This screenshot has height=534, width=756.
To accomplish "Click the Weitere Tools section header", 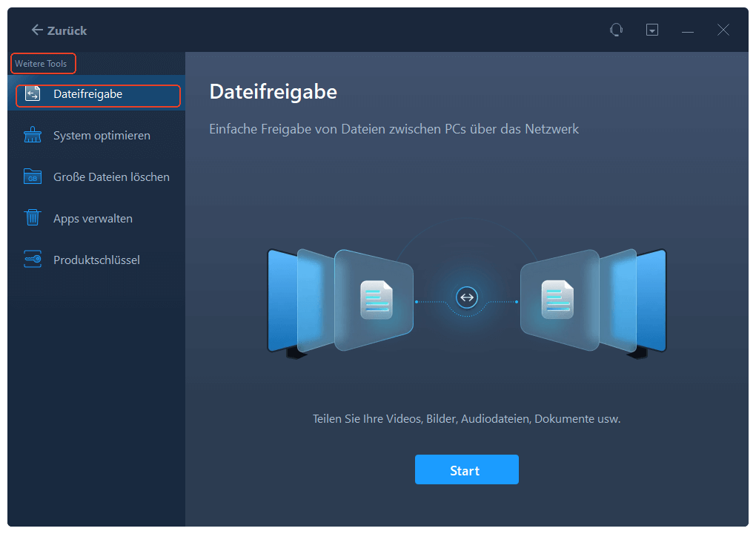I will (x=41, y=64).
